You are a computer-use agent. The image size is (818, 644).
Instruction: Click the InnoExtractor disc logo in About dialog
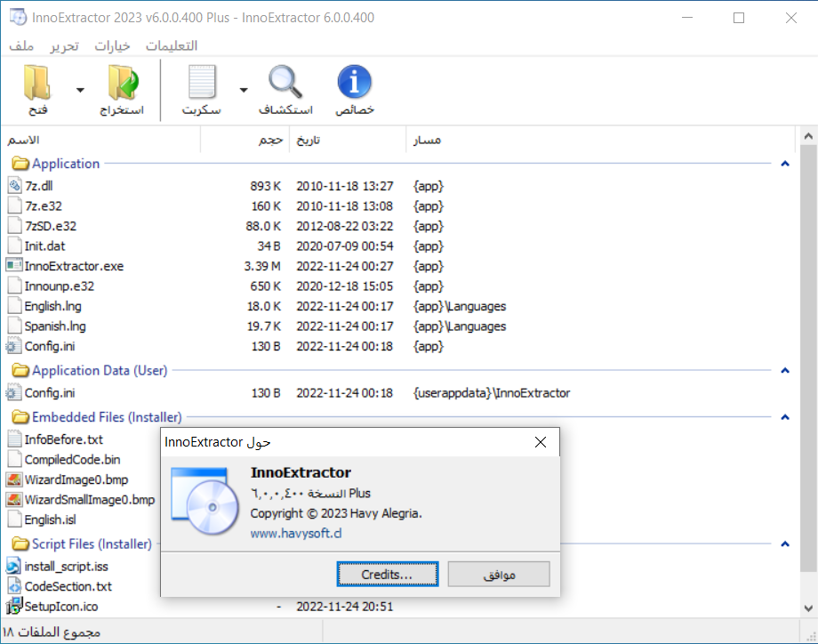[205, 501]
